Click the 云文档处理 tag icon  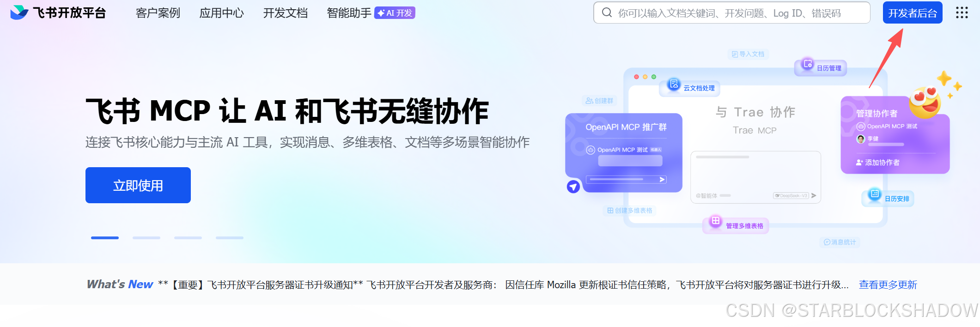(x=674, y=84)
